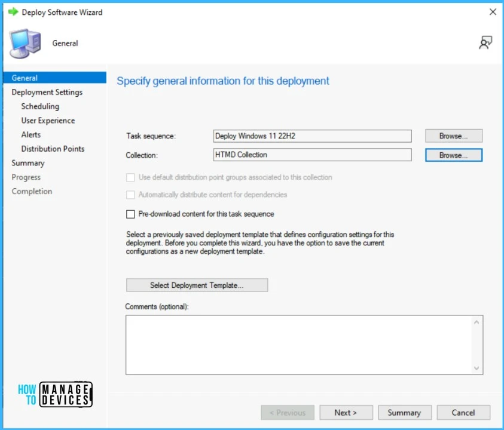Check Automatically distribute content for dependencies
This screenshot has width=504, height=430.
130,195
